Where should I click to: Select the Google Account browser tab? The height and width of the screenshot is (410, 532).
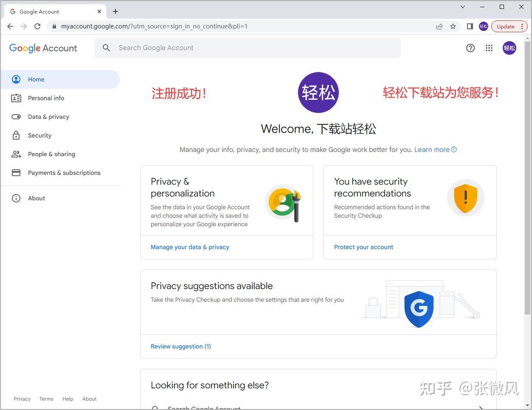pos(55,11)
